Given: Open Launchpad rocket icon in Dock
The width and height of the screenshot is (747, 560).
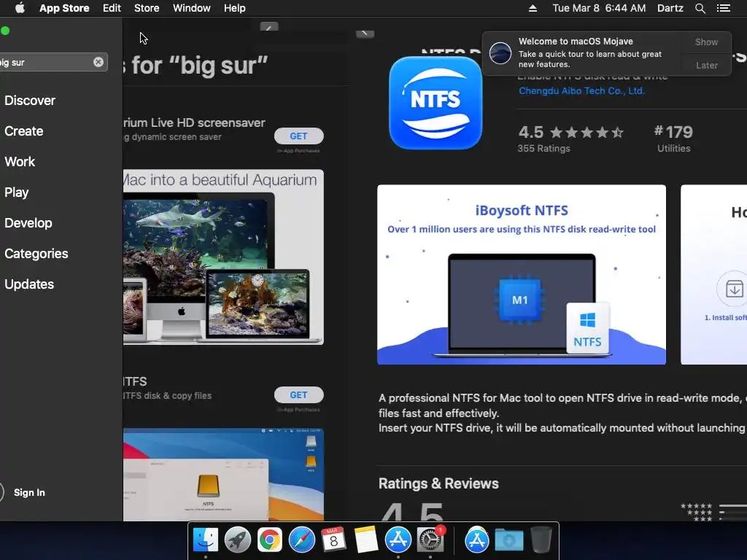Looking at the screenshot, I should click(x=237, y=540).
